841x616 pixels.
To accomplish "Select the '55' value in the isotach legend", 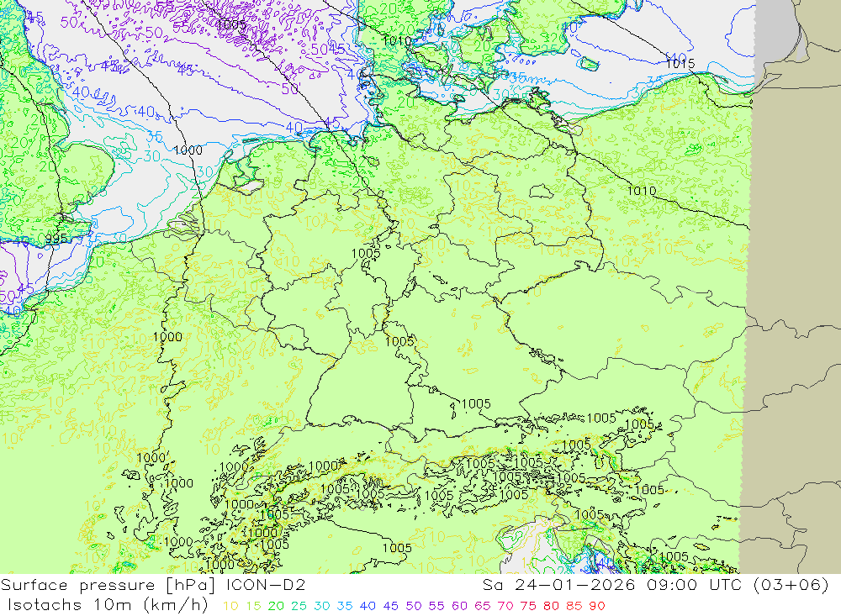I will [x=436, y=607].
